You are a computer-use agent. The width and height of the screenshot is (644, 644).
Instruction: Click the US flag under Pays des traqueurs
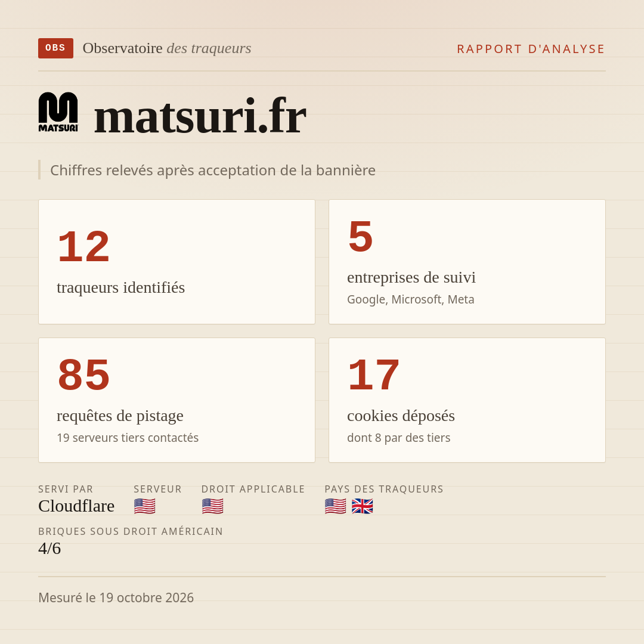click(335, 506)
